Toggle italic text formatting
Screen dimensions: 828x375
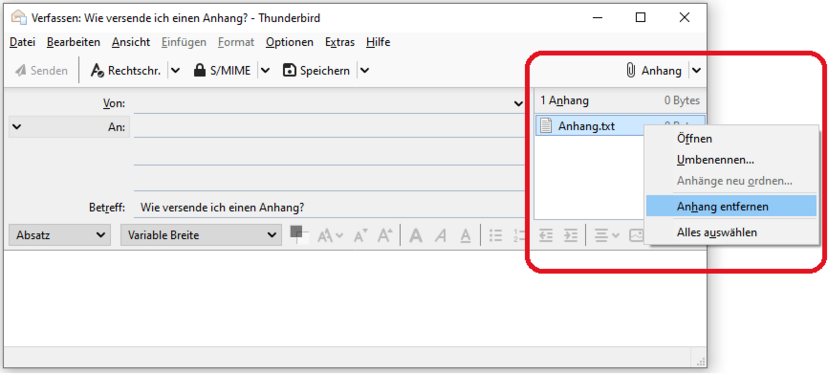tap(441, 236)
